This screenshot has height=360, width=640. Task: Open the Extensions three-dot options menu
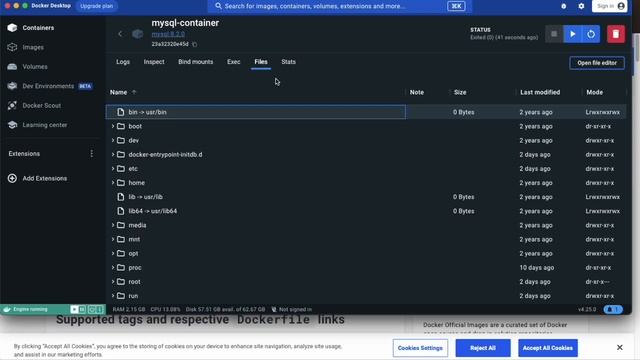tap(91, 153)
